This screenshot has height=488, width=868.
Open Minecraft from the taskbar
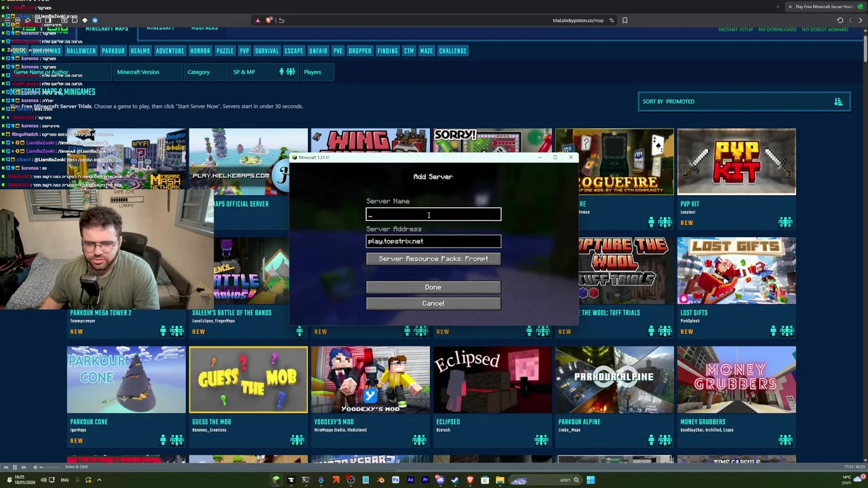[276, 480]
